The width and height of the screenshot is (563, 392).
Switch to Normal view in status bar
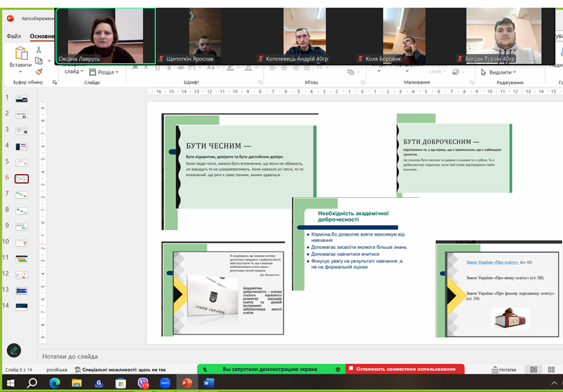pyautogui.click(x=534, y=370)
